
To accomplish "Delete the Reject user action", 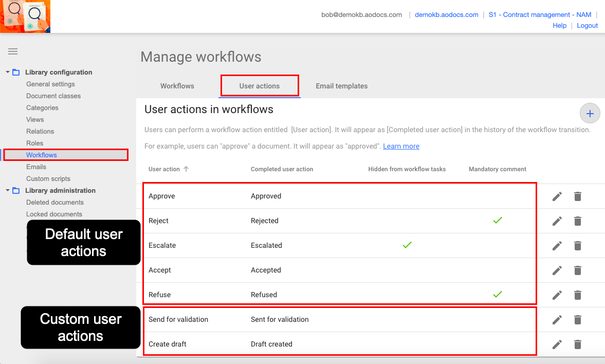I will (577, 221).
